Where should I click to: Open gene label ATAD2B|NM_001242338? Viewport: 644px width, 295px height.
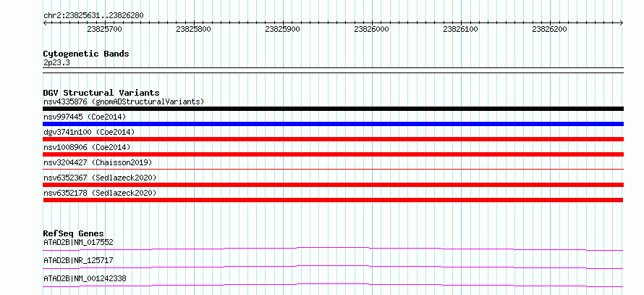(85, 278)
